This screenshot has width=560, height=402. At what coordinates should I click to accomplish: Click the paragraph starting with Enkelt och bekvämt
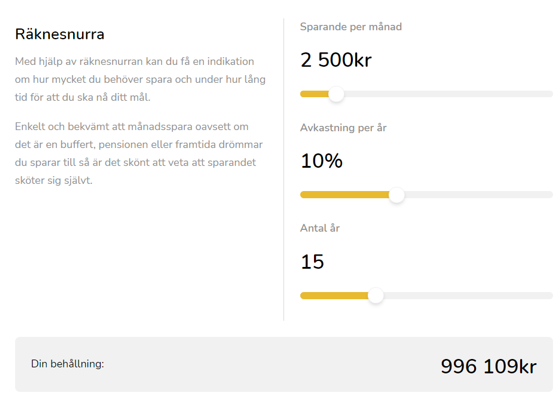[x=139, y=153]
